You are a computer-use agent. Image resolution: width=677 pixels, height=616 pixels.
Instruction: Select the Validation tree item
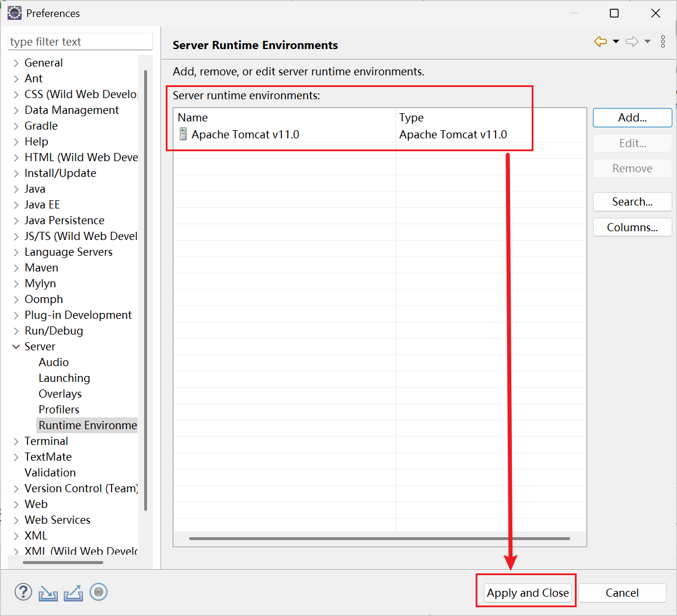point(50,472)
